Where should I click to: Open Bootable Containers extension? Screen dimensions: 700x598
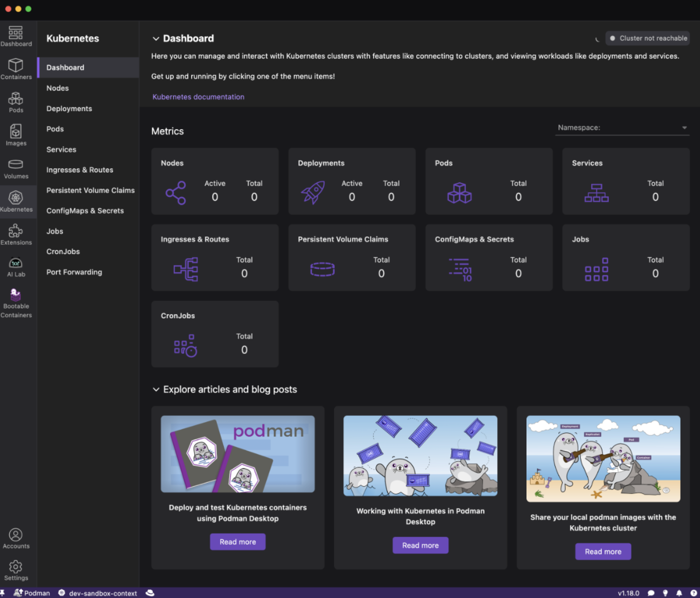[x=16, y=303]
